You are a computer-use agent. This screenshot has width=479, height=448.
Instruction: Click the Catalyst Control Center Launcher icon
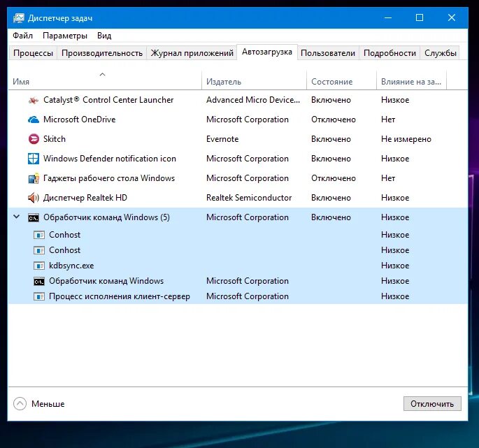(x=34, y=100)
